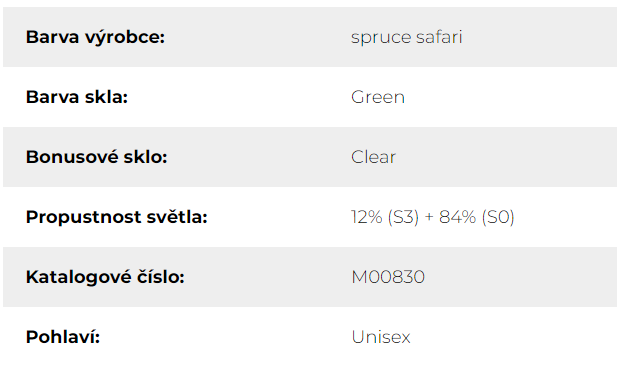Click the '84% (S0)' transmission portion
The image size is (617, 370).
(477, 217)
